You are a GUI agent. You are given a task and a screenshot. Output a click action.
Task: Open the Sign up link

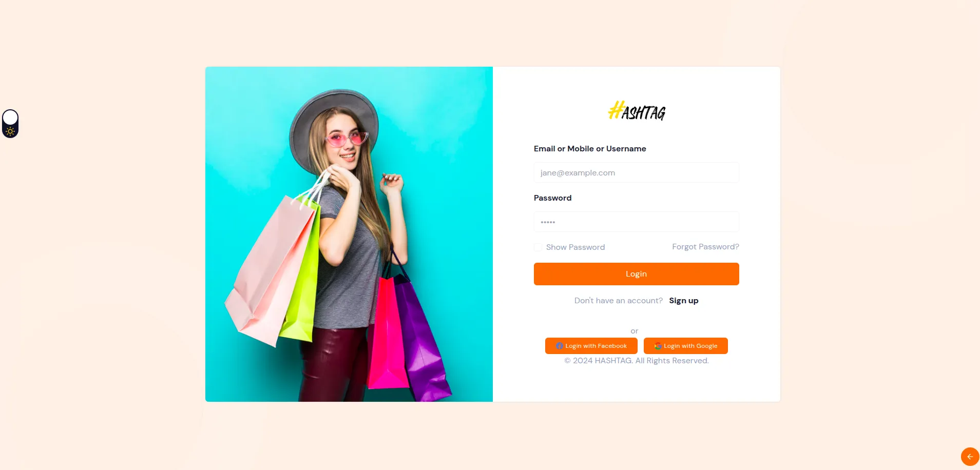[x=684, y=301]
